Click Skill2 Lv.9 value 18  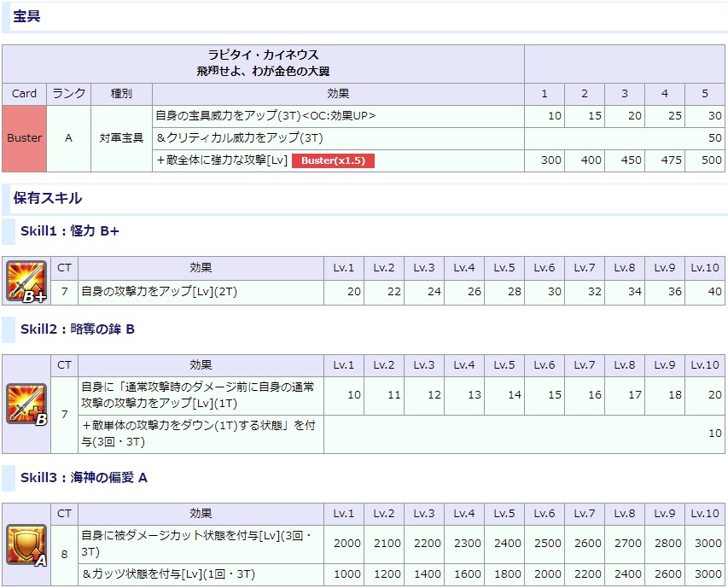coord(665,395)
